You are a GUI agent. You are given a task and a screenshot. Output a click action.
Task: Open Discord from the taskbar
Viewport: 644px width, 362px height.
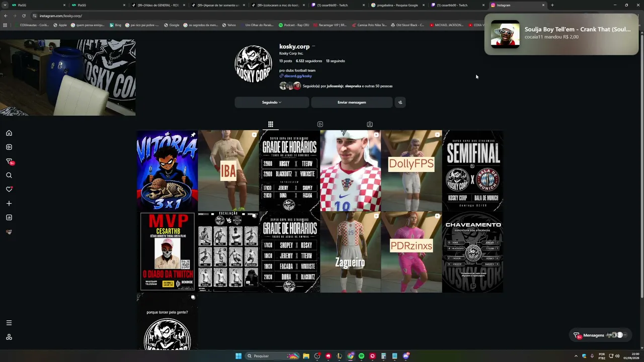point(406,356)
